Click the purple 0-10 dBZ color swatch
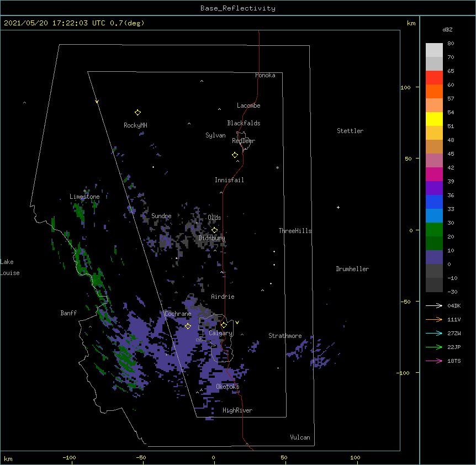 coord(434,257)
